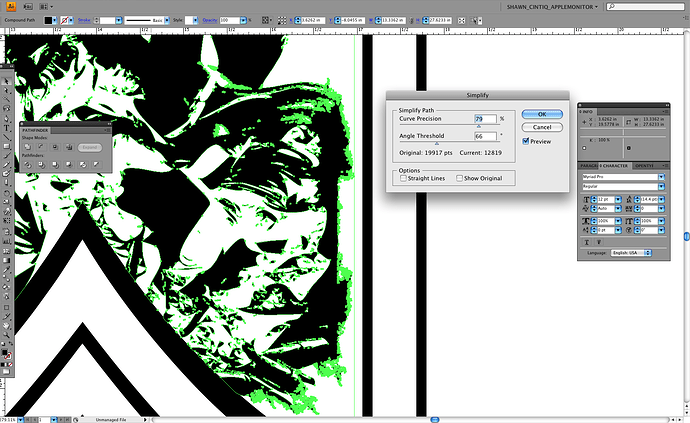Click the Divide pathfinder icon
The width and height of the screenshot is (690, 423).
[x=28, y=165]
